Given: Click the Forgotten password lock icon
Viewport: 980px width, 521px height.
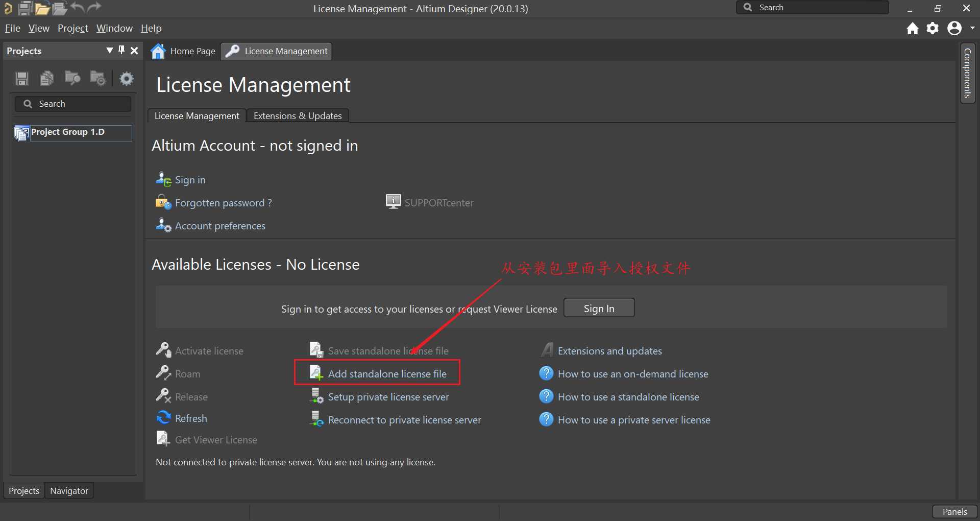Looking at the screenshot, I should [x=163, y=202].
